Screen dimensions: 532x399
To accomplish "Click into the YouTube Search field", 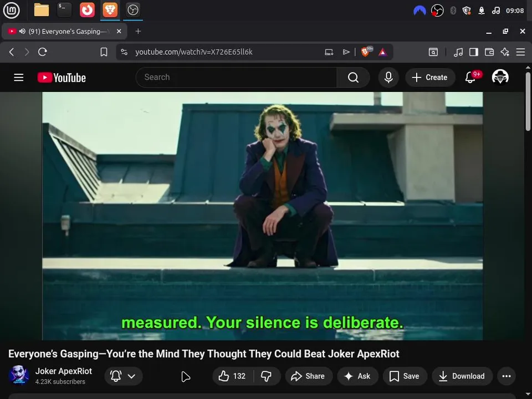I will pyautogui.click(x=237, y=78).
